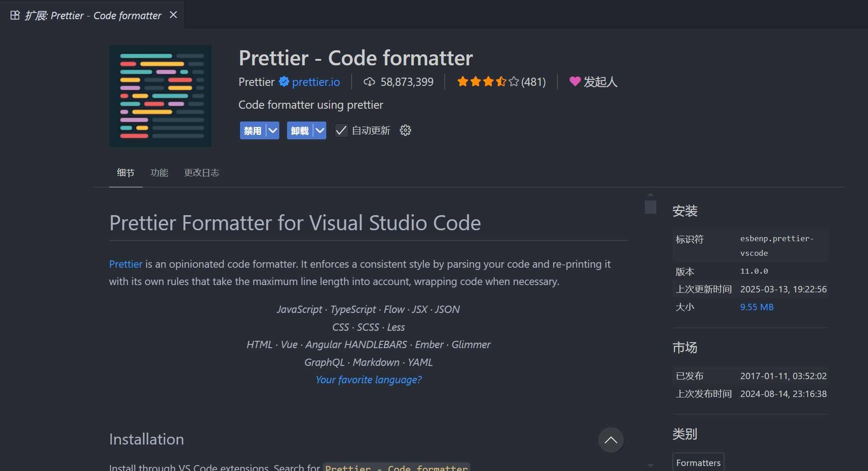Open the 更改日志 changelog tab
The image size is (868, 471).
tap(201, 173)
